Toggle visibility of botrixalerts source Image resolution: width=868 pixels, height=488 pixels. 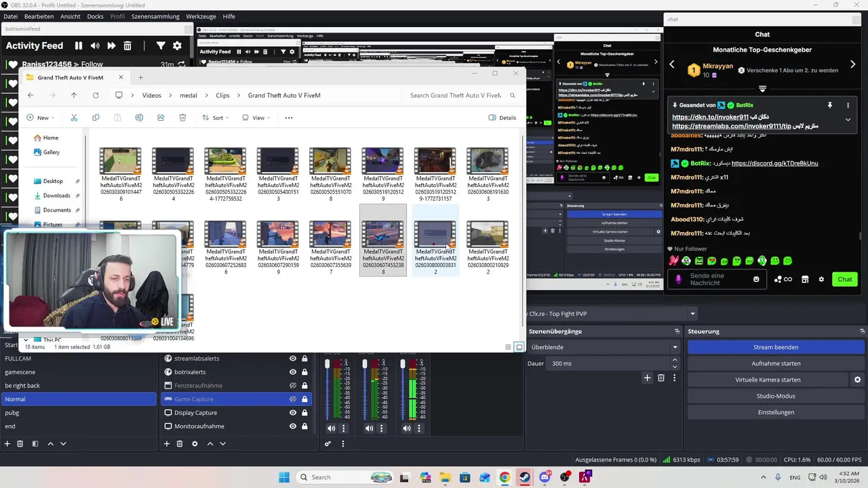pos(293,372)
